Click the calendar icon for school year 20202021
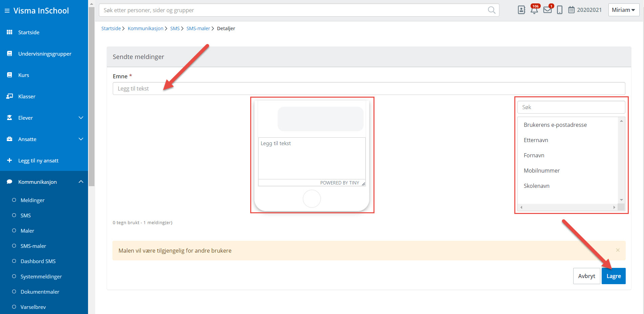644x314 pixels. [571, 10]
